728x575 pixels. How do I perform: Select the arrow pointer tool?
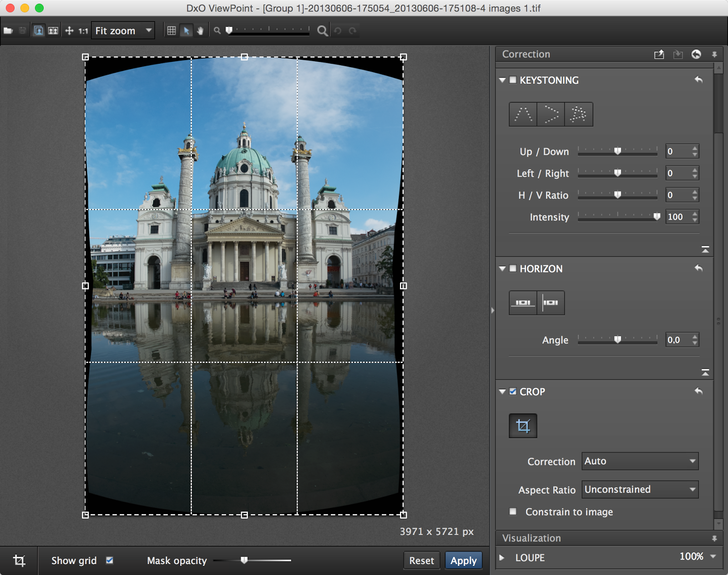(x=186, y=31)
